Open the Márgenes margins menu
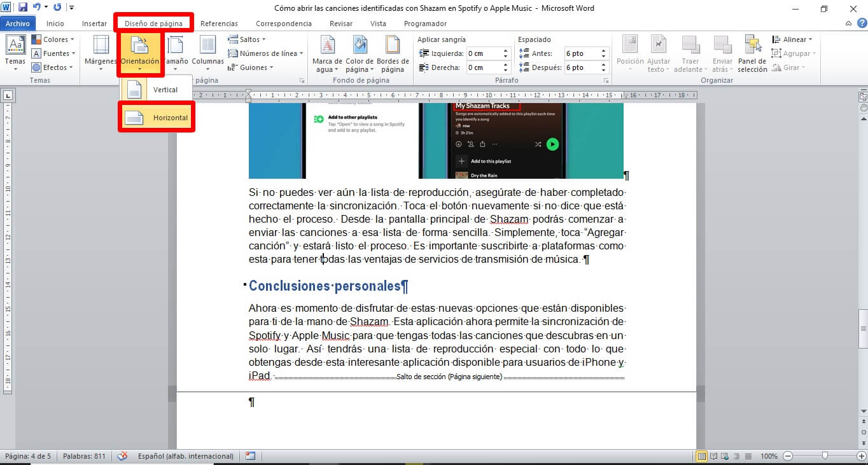Screen dimensions: 868x465 [101, 53]
